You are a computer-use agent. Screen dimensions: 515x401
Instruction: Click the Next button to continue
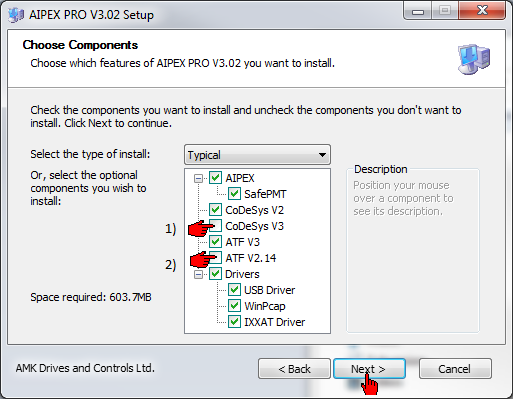click(369, 369)
